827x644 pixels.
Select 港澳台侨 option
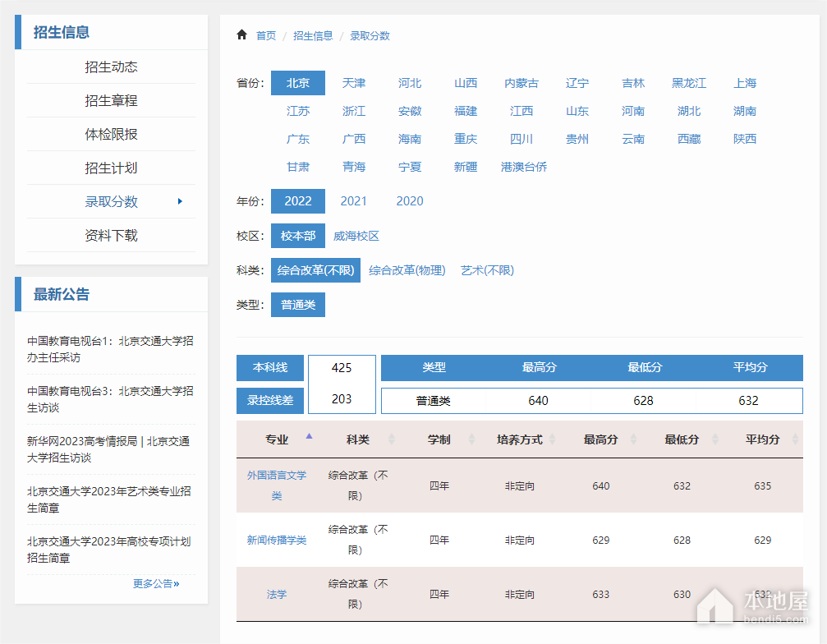click(524, 168)
